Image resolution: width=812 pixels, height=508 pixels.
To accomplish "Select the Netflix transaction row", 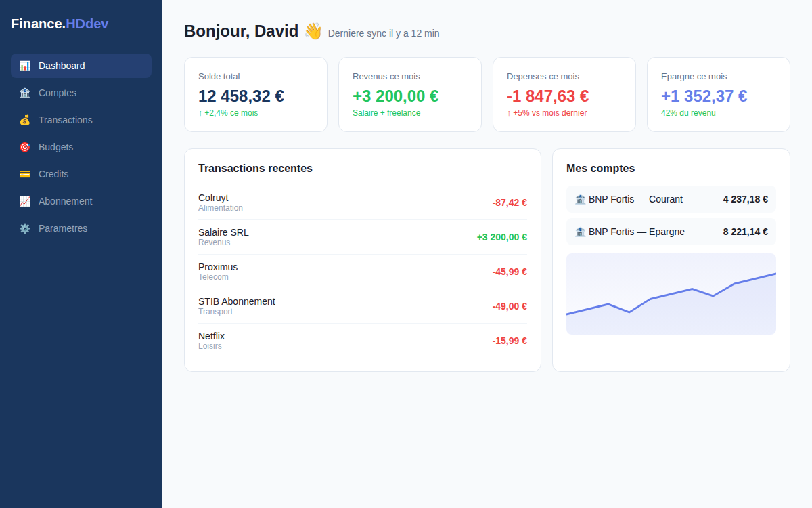I will pos(363,340).
